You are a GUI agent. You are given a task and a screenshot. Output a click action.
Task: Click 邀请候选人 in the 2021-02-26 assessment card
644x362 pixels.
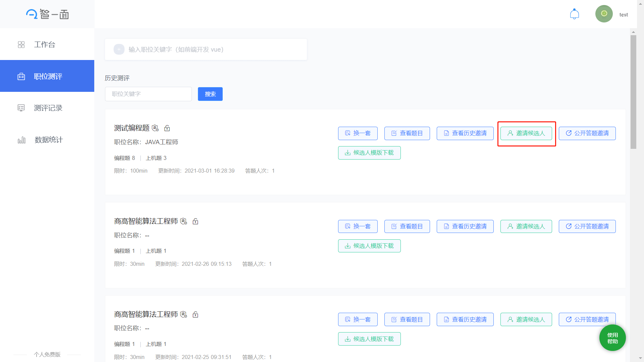pos(526,226)
